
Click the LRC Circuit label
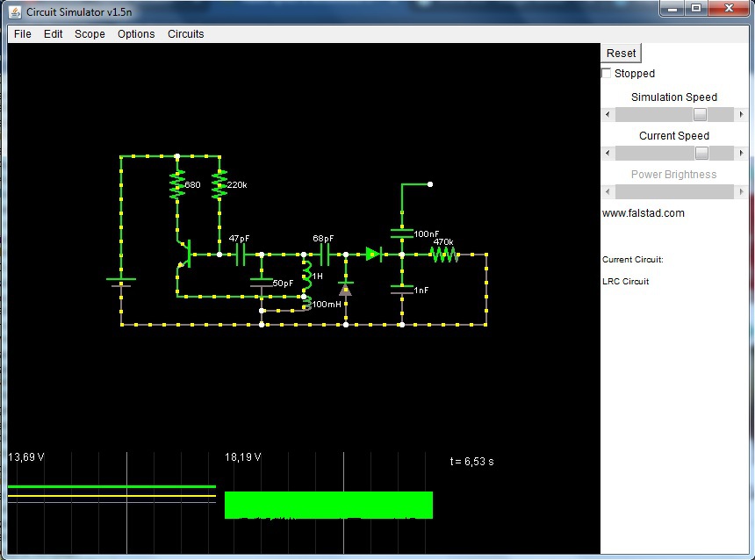click(625, 281)
